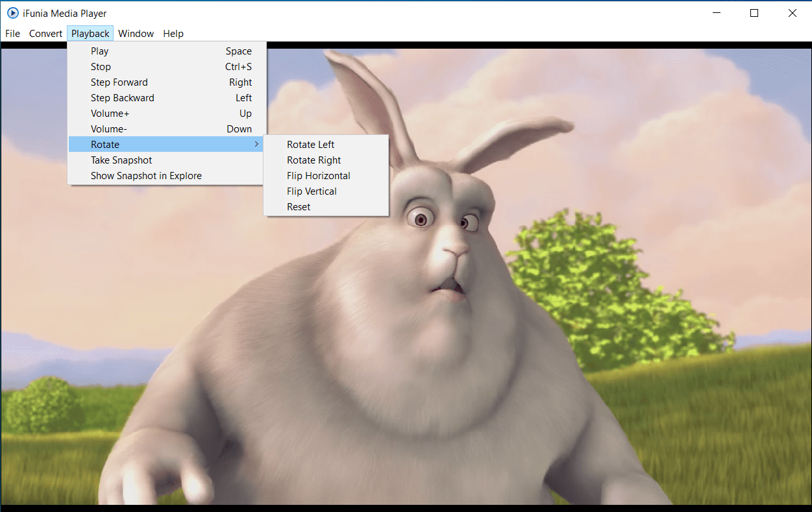Choose Step Backward
The height and width of the screenshot is (512, 812).
point(166,98)
